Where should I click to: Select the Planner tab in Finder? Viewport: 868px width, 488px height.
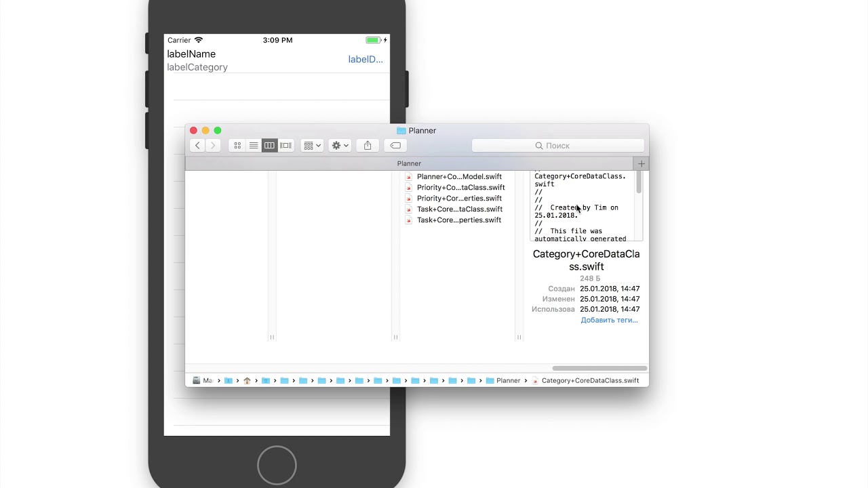(409, 163)
